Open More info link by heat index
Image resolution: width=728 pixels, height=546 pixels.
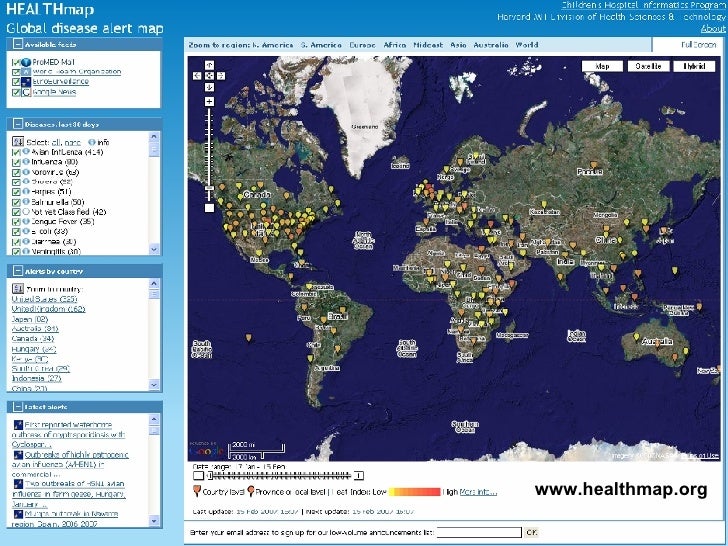point(478,492)
